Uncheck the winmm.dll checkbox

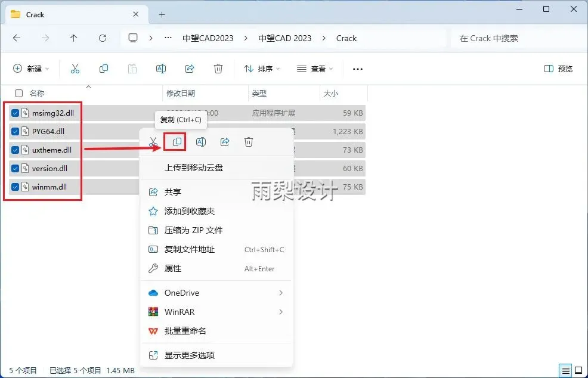15,187
